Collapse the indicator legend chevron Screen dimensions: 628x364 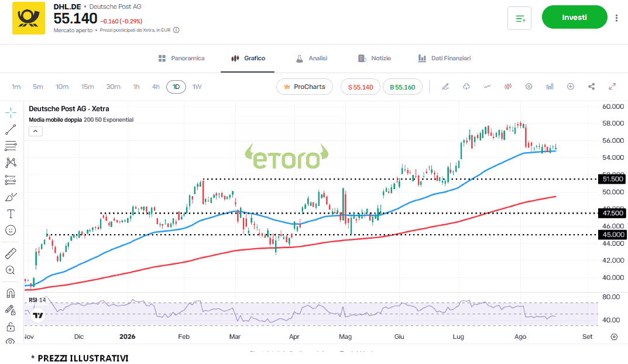tap(36, 131)
